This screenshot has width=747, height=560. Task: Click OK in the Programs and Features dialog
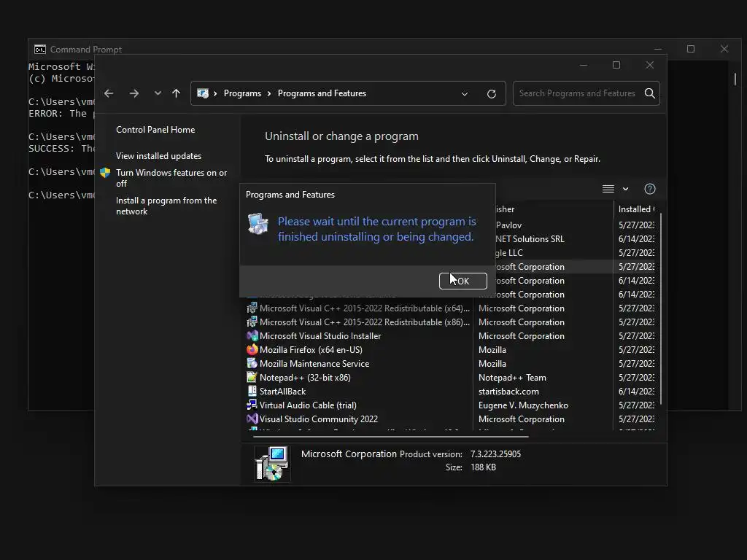(462, 281)
